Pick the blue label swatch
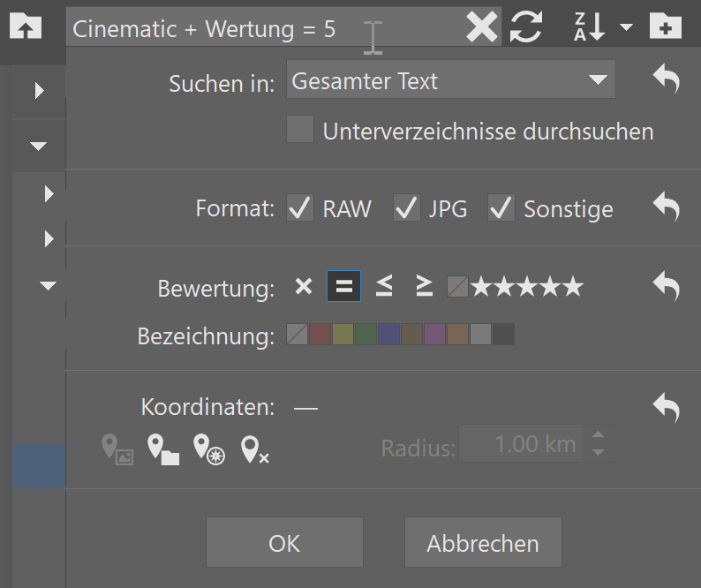This screenshot has width=701, height=588. click(x=389, y=335)
